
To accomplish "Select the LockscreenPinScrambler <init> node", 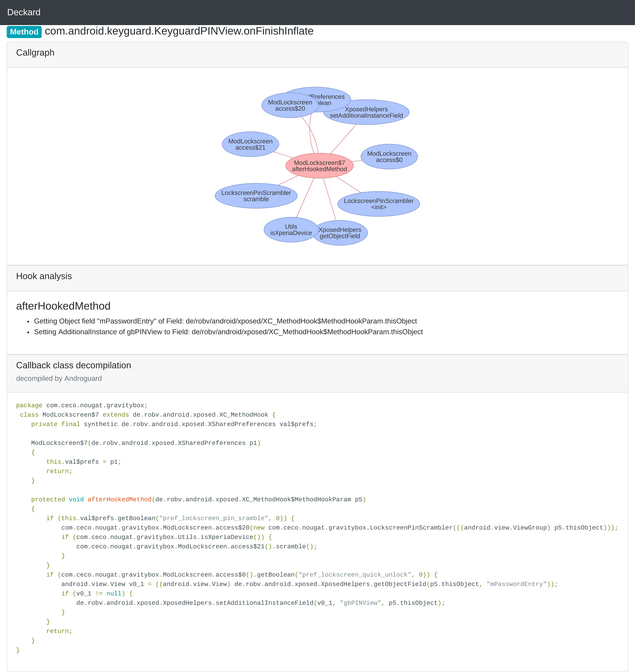I will 378,204.
